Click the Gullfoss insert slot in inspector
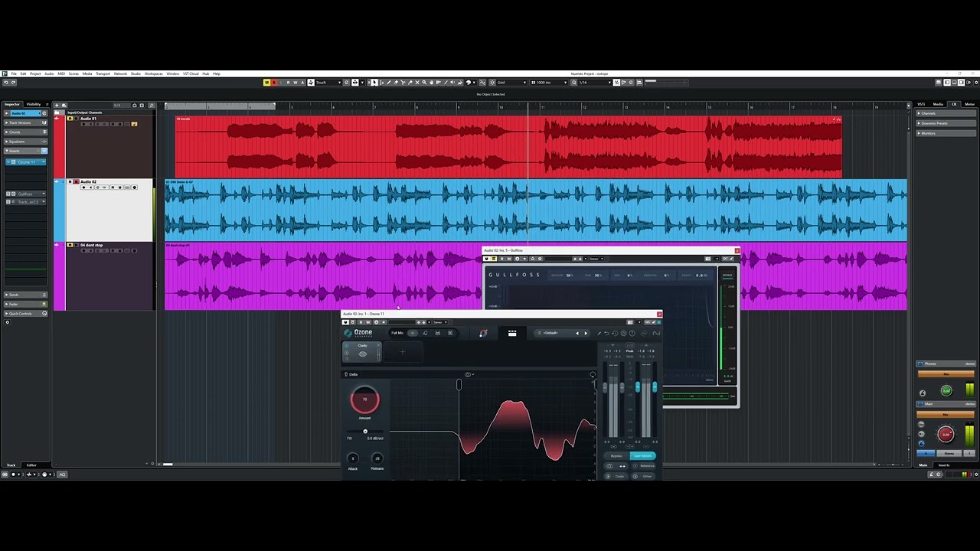The image size is (980, 551). point(25,194)
